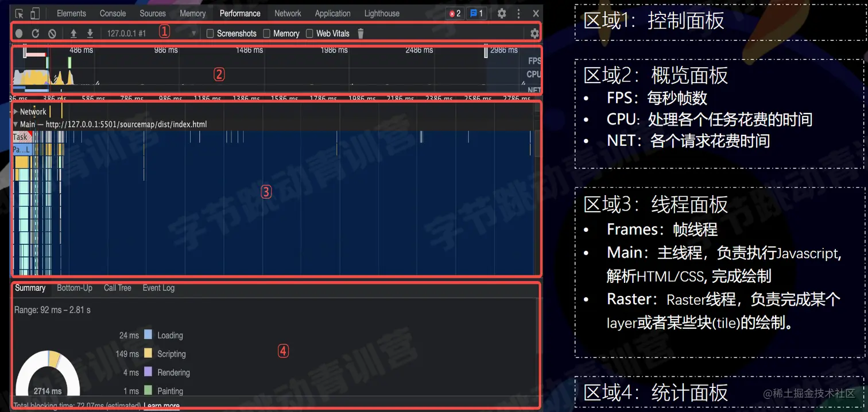Click the 486 ms overview marker

click(81, 50)
